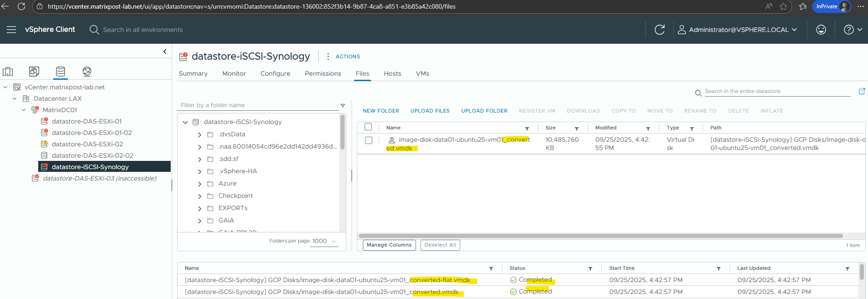Open the smiley feedback icon
This screenshot has height=299, width=868.
[x=821, y=30]
